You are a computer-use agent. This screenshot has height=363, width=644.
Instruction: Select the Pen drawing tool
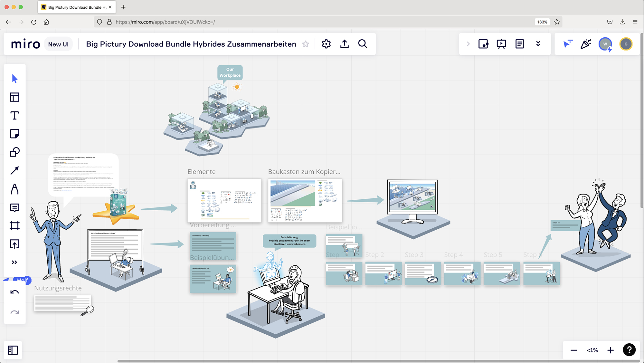[14, 189]
